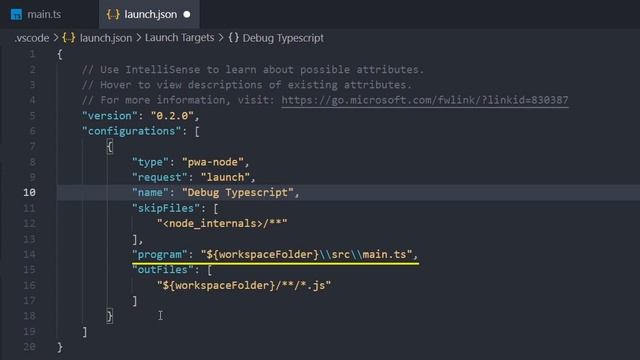Open the Launch Targets breadcrumb
The width and height of the screenshot is (640, 360).
(x=179, y=38)
